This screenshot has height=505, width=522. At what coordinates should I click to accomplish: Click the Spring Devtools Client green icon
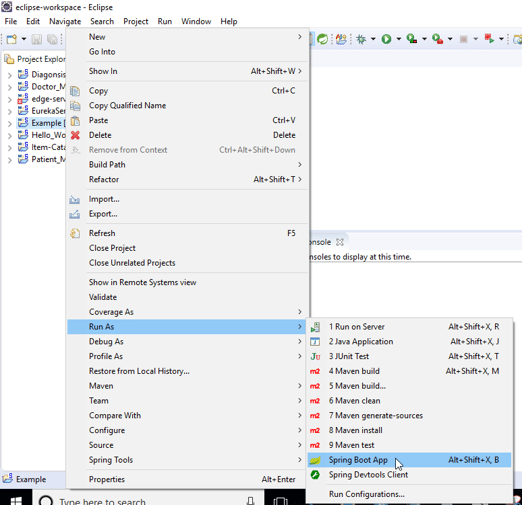point(315,475)
